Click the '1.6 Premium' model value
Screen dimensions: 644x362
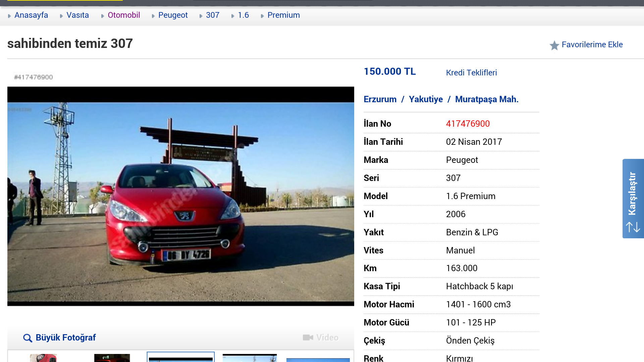tap(471, 196)
